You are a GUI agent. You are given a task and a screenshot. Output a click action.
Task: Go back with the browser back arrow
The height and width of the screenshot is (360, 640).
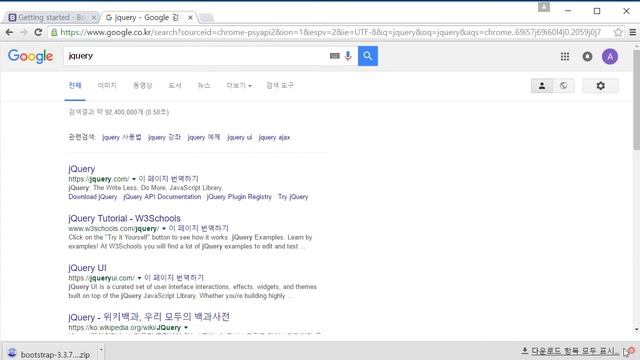click(9, 32)
